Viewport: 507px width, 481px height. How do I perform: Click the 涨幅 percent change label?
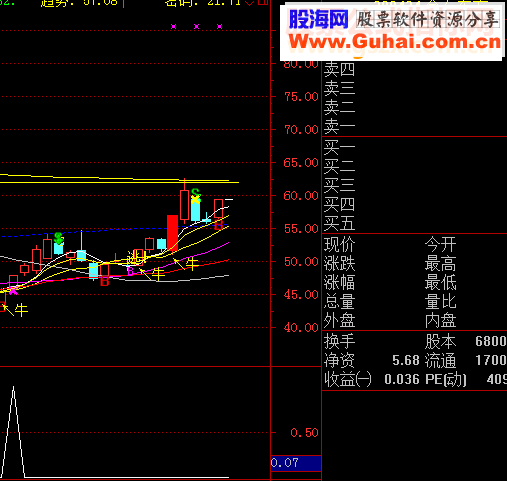click(339, 283)
